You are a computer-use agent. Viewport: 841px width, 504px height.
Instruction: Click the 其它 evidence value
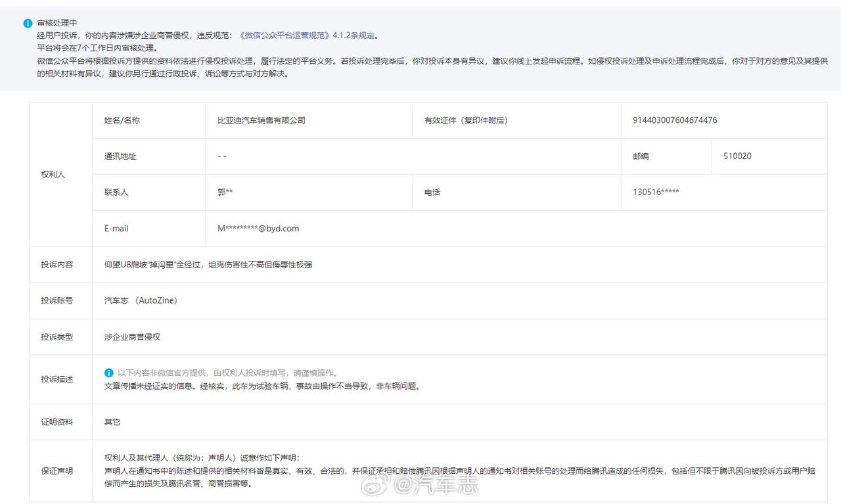[x=112, y=422]
